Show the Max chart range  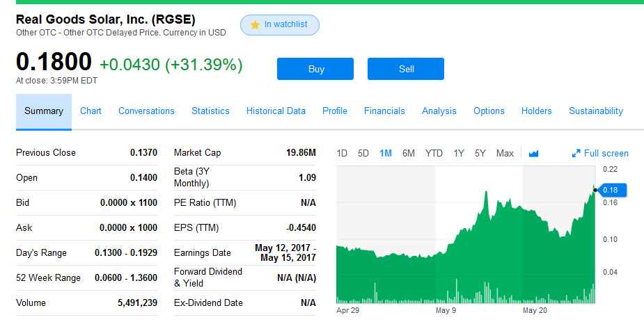[x=505, y=154]
